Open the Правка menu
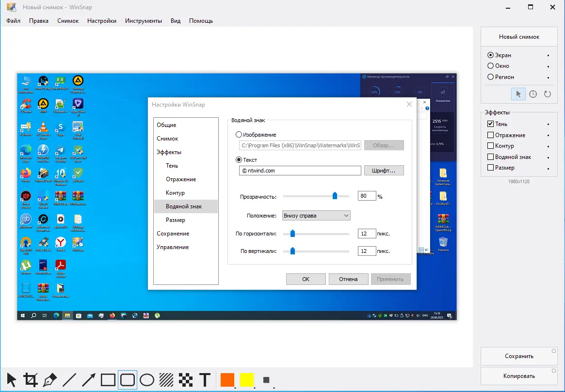Viewport: 565px width, 392px height. [x=39, y=21]
